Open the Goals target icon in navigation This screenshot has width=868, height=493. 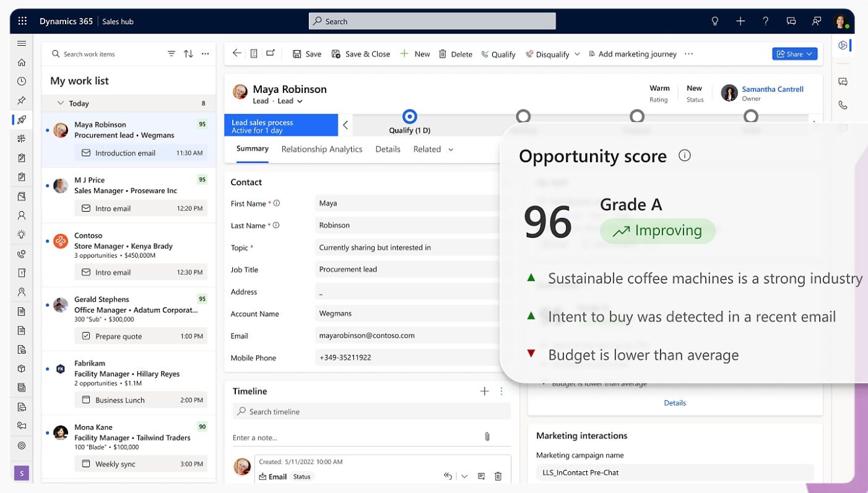point(22,445)
